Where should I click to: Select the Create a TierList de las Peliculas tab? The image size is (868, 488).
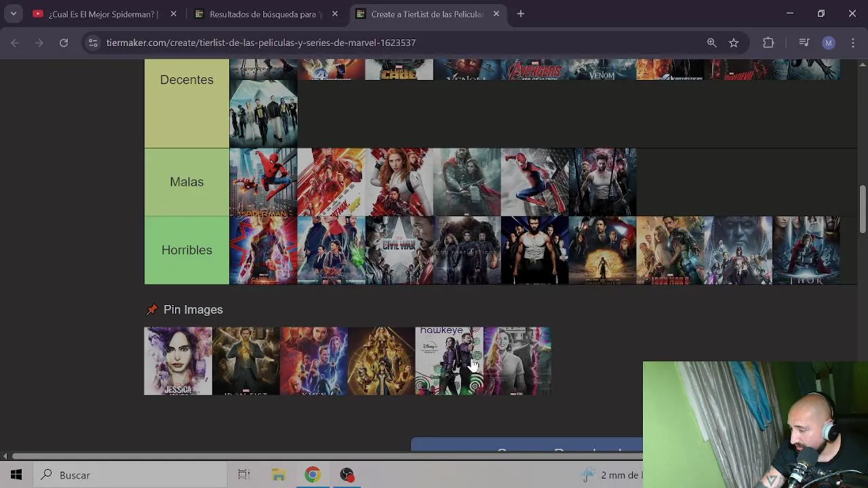(x=427, y=14)
